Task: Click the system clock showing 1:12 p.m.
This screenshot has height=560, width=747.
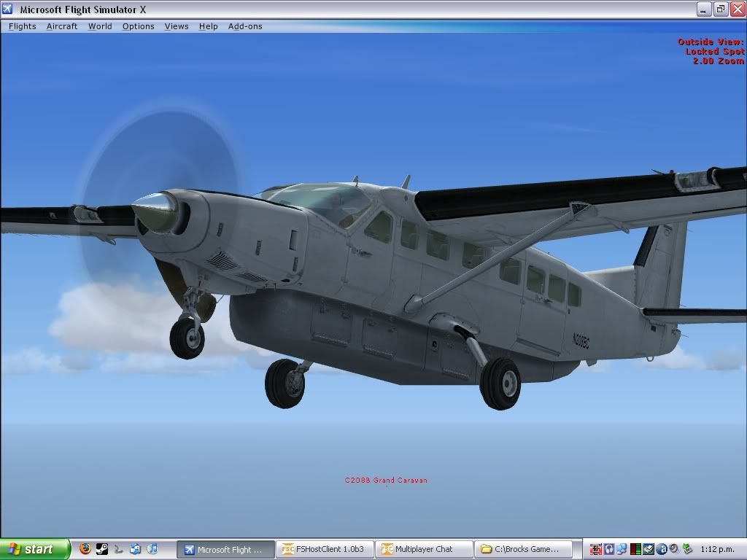Action: pos(718,549)
